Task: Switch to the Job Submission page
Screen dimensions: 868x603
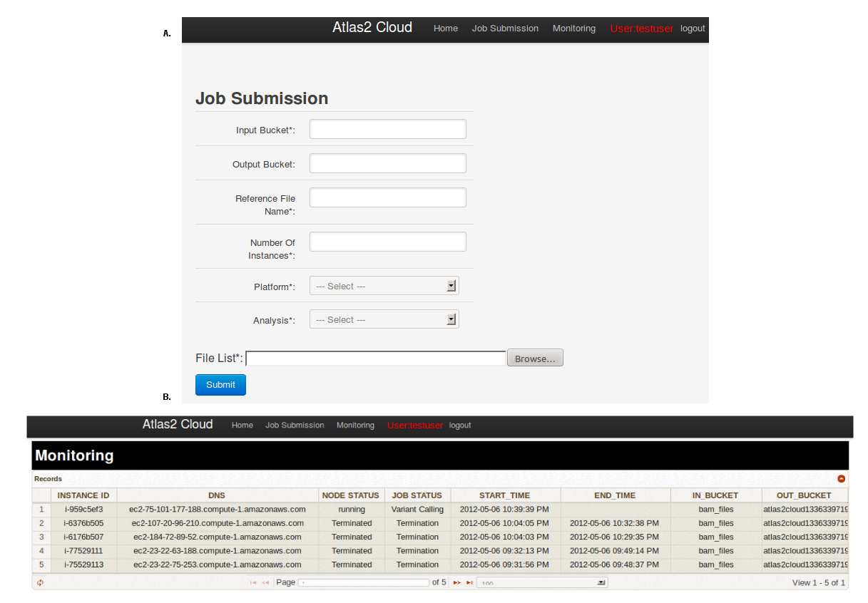Action: pos(505,29)
